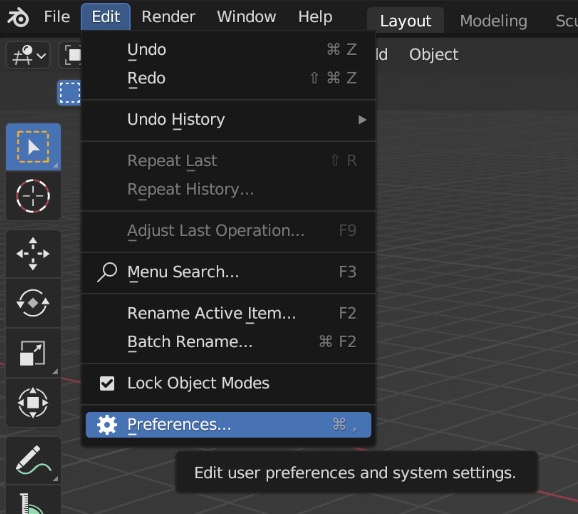Switch to the Modeling workspace tab
This screenshot has height=514, width=578.
pos(493,21)
